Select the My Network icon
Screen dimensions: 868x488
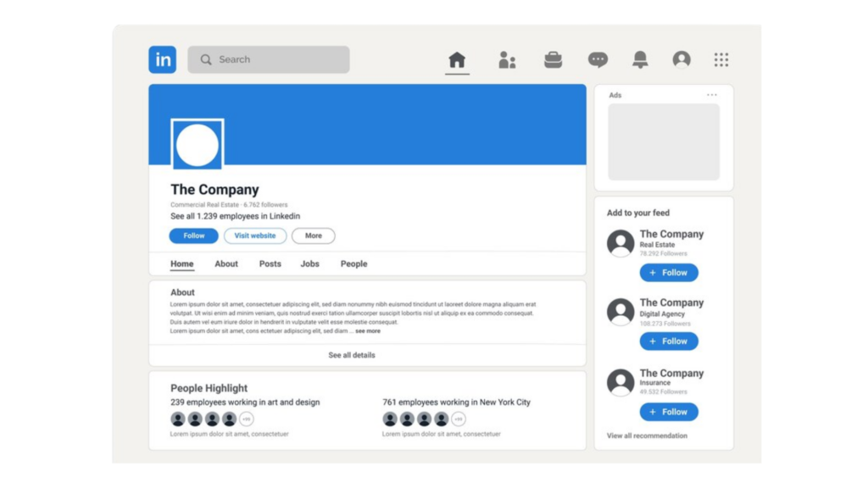[x=507, y=58]
